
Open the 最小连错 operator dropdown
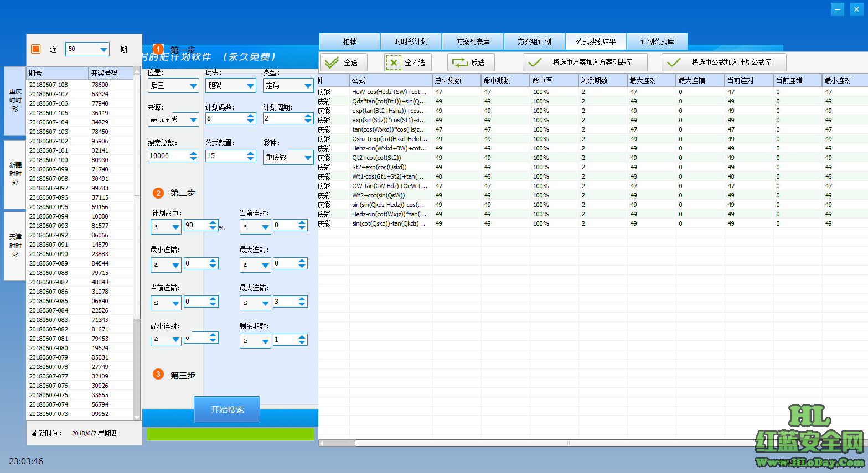[166, 264]
